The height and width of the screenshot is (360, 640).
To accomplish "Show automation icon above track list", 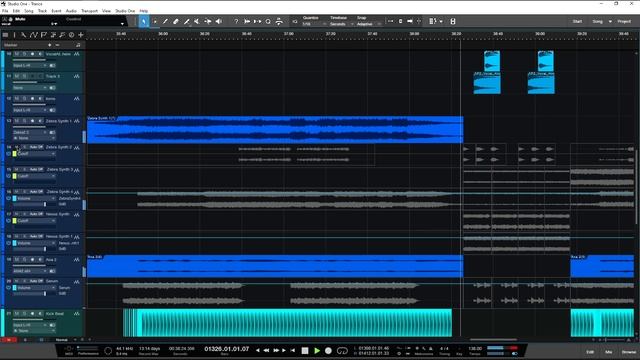I will (x=33, y=35).
